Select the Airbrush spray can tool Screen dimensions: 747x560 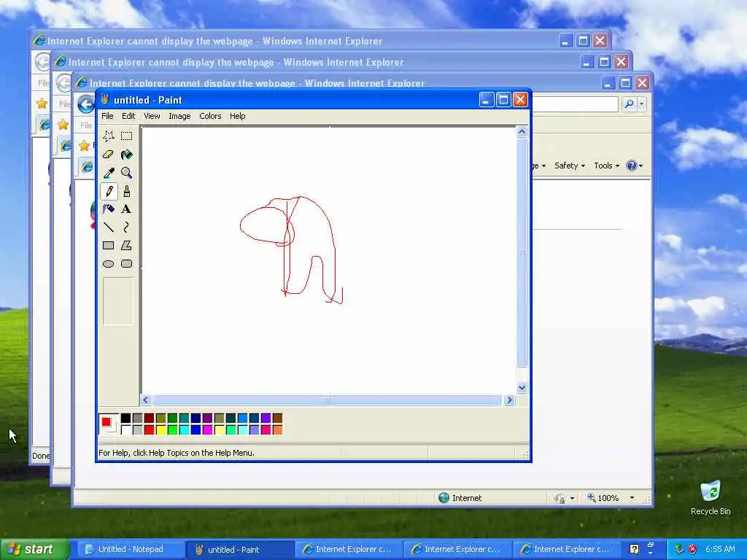point(109,209)
